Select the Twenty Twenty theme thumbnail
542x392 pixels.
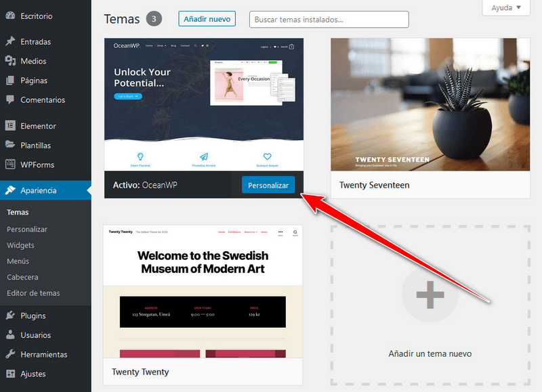coord(203,292)
